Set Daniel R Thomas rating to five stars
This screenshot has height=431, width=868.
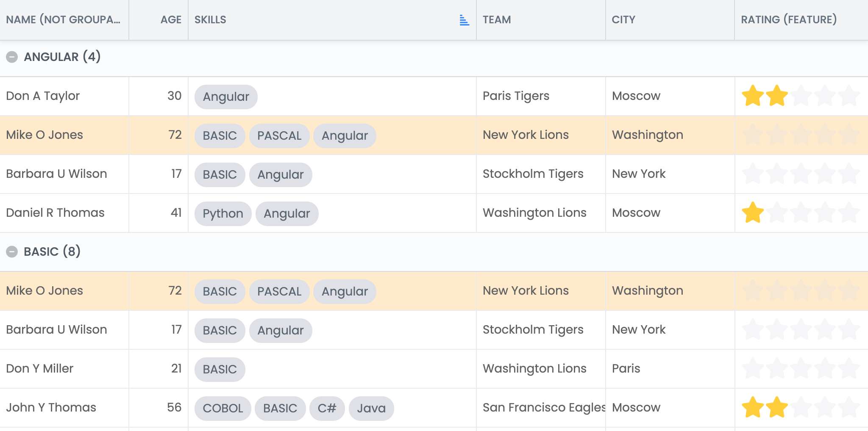(x=849, y=213)
